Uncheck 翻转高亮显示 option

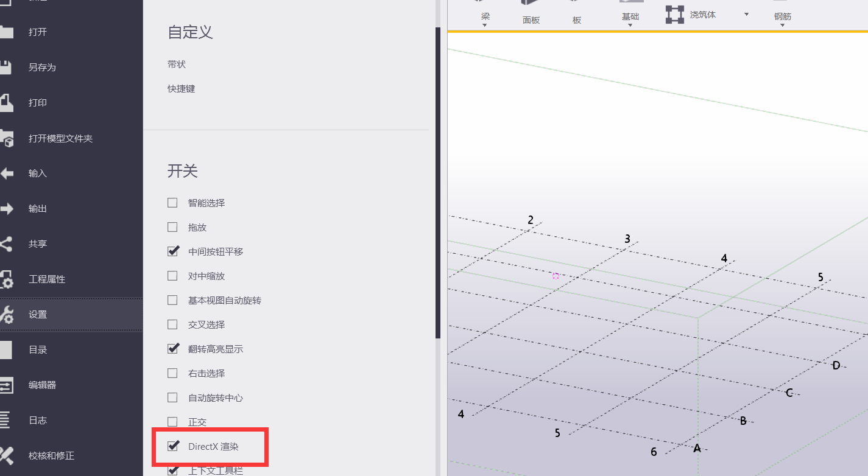click(173, 348)
